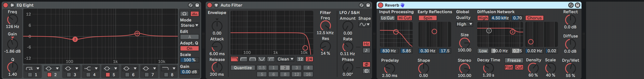Select LFO spin mode icon
Screen dimensions: 644x79
click(x=366, y=71)
